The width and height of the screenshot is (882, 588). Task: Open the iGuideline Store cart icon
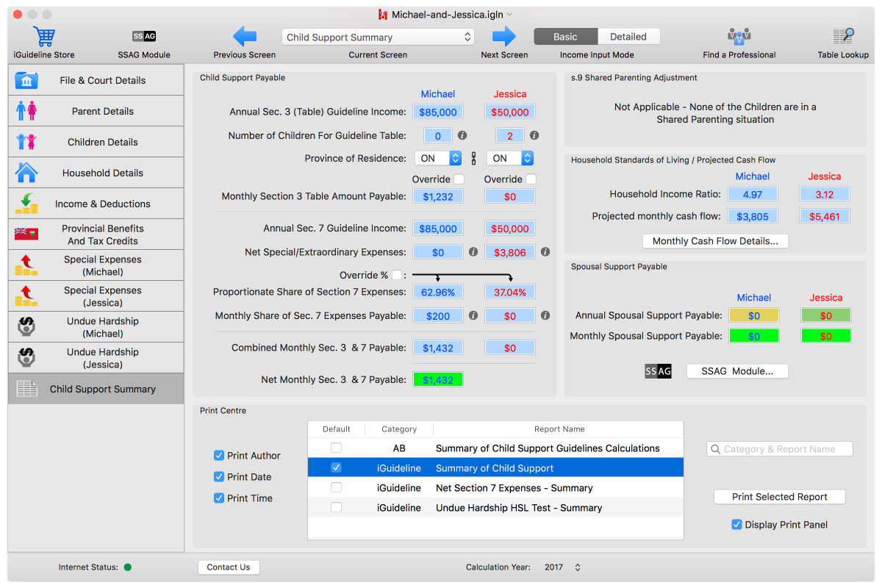(x=44, y=36)
